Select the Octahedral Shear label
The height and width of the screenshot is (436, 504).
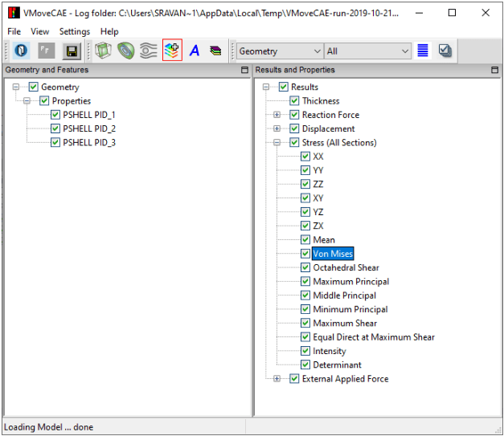346,267
